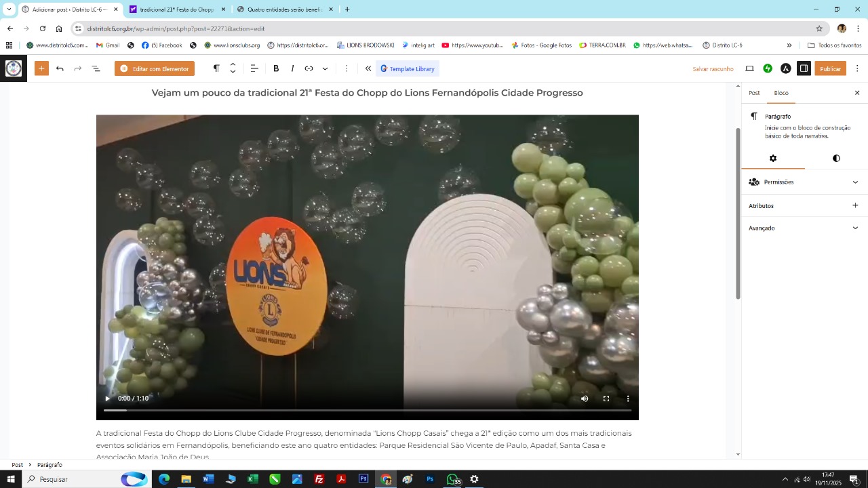Viewport: 868px width, 488px height.
Task: Toggle the settings sidebar panel
Action: coord(804,68)
